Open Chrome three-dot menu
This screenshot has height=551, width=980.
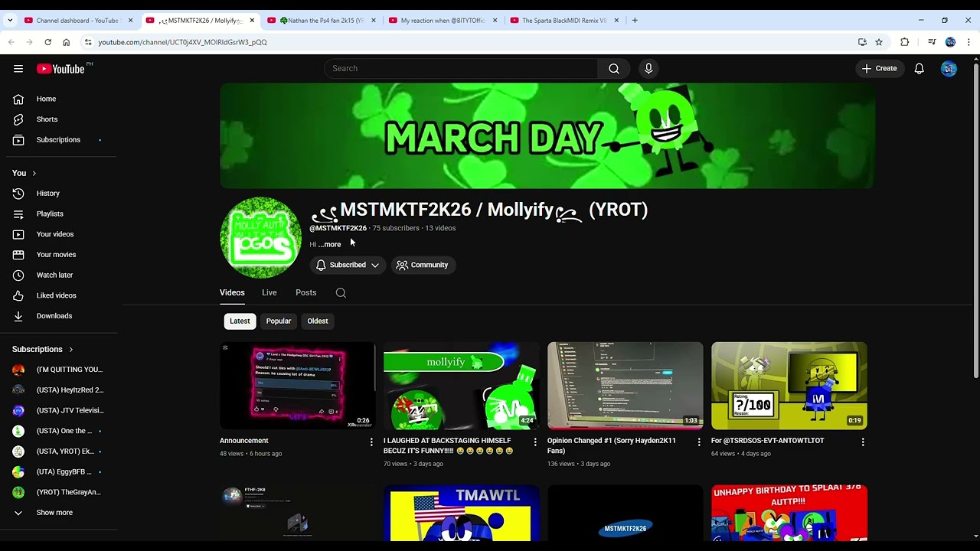tap(969, 42)
